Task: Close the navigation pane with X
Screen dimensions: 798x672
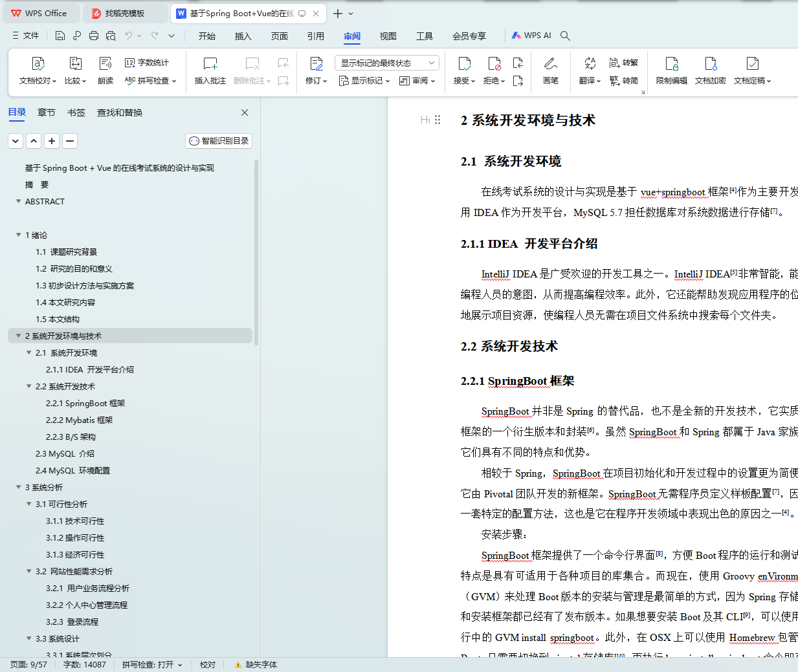Action: (245, 113)
